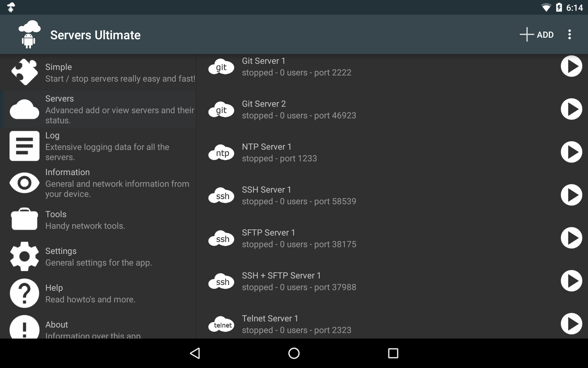The height and width of the screenshot is (368, 588).
Task: Tap the Android recent apps button
Action: (393, 353)
